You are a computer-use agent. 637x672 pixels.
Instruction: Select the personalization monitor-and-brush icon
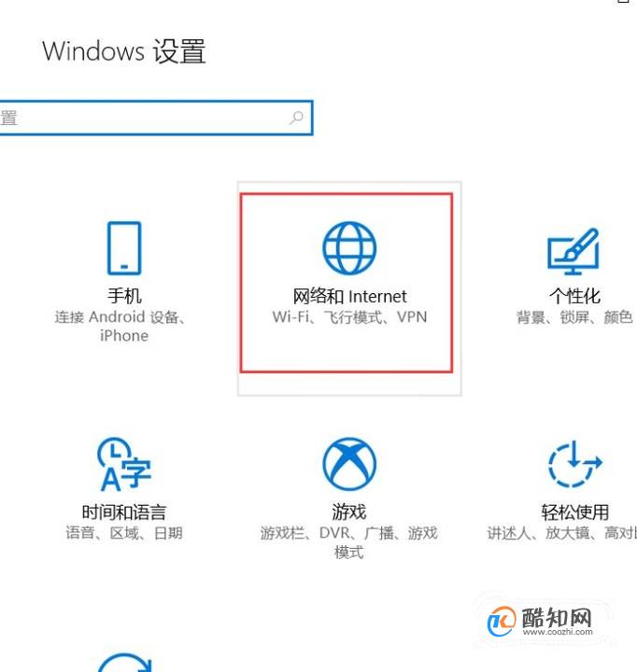click(x=573, y=251)
